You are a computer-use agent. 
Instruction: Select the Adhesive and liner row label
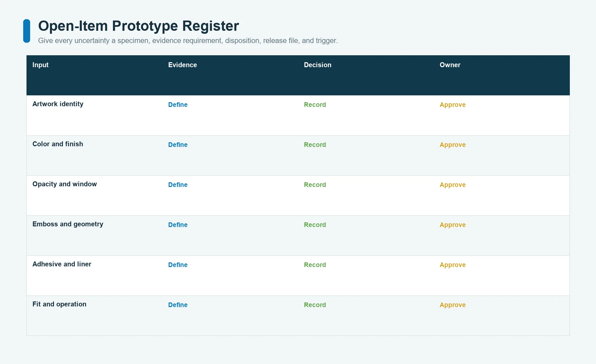pyautogui.click(x=62, y=264)
